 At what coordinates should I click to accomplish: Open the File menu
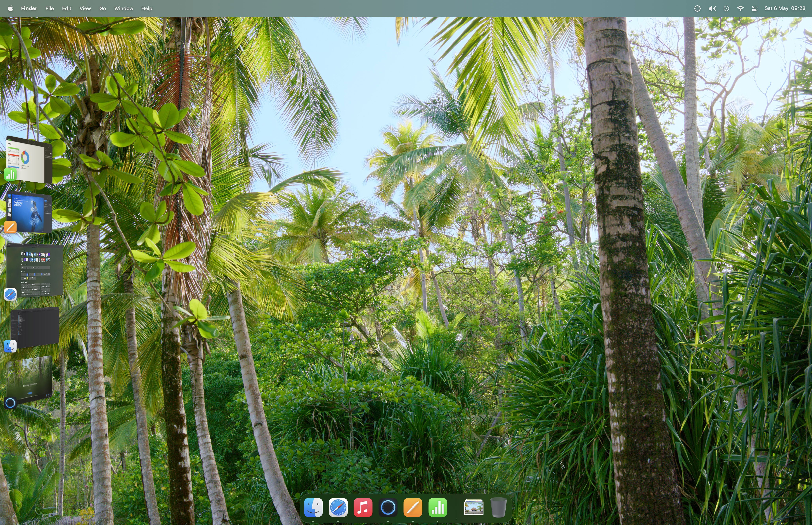[x=49, y=8]
